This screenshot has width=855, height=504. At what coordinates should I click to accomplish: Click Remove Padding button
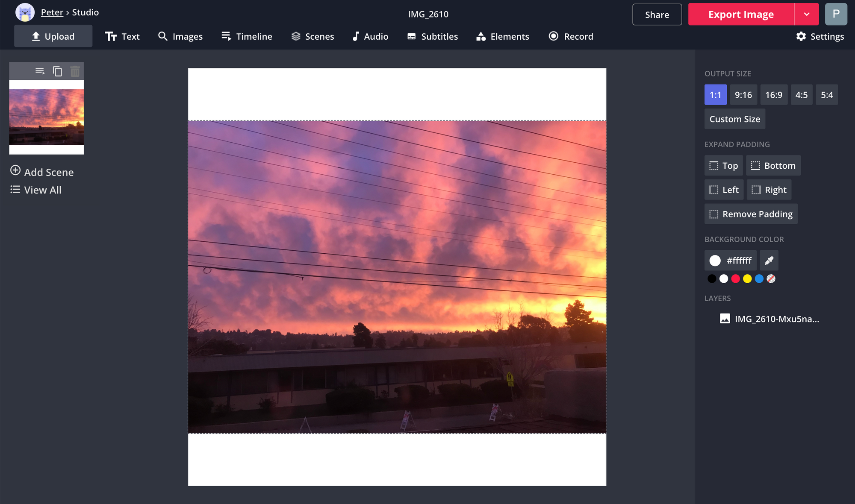click(751, 214)
